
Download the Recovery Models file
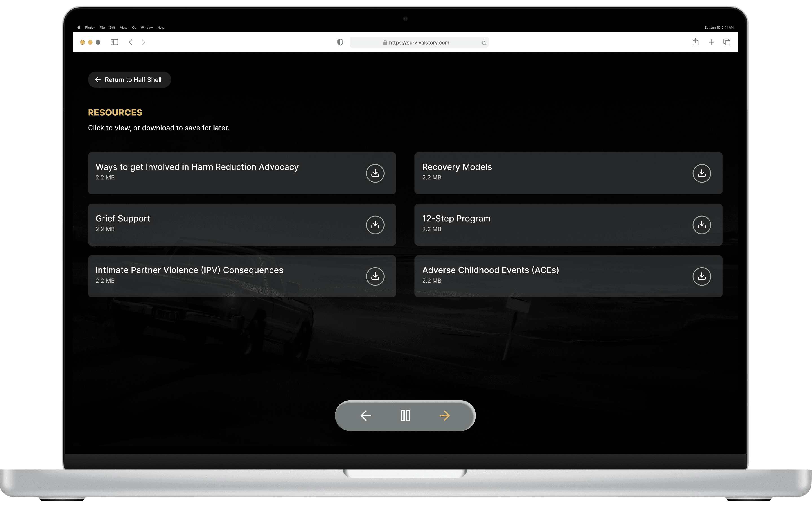coord(701,173)
